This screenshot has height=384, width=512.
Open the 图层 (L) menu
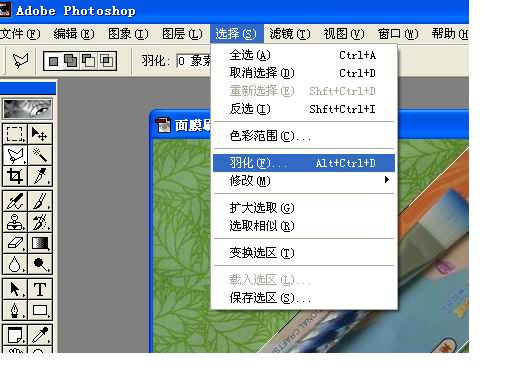(x=182, y=34)
